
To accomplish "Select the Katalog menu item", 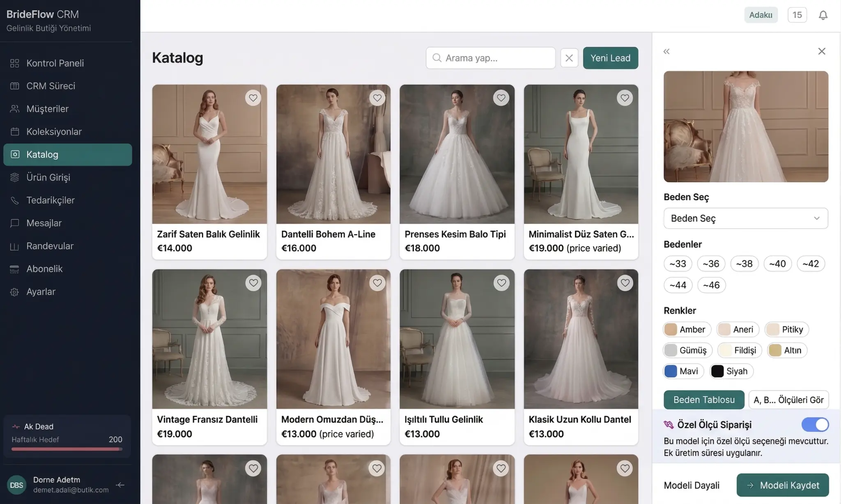I will coord(68,155).
